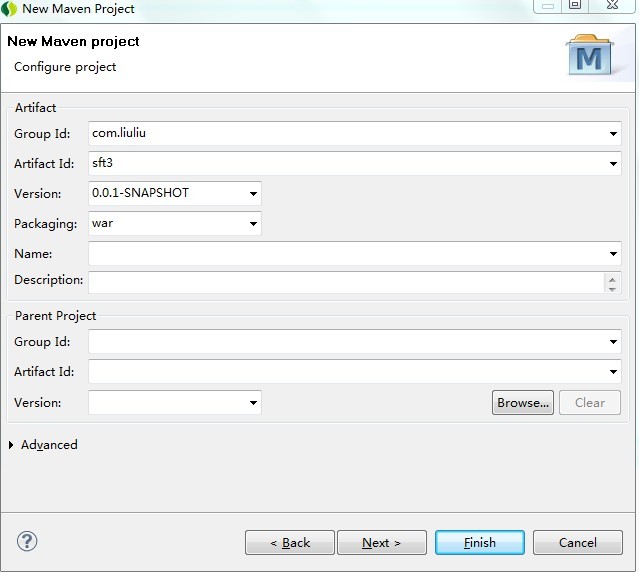Click Description scroll up arrow
Image resolution: width=639 pixels, height=572 pixels.
(612, 279)
